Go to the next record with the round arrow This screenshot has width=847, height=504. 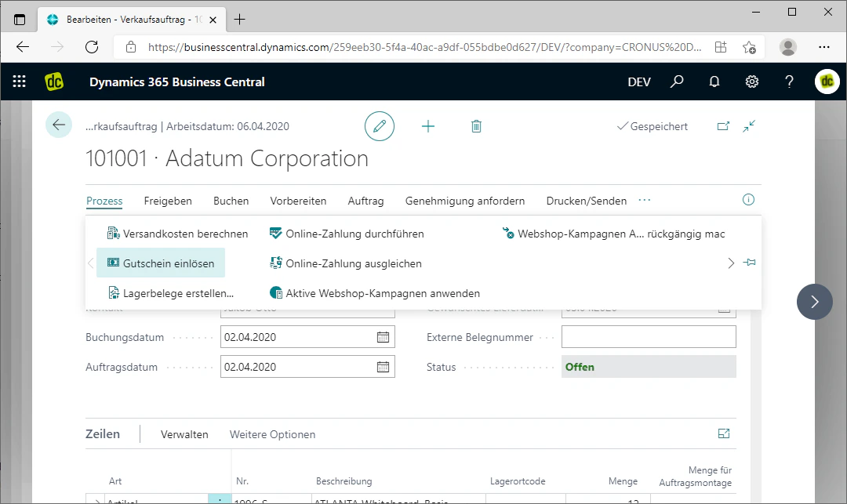click(x=815, y=302)
